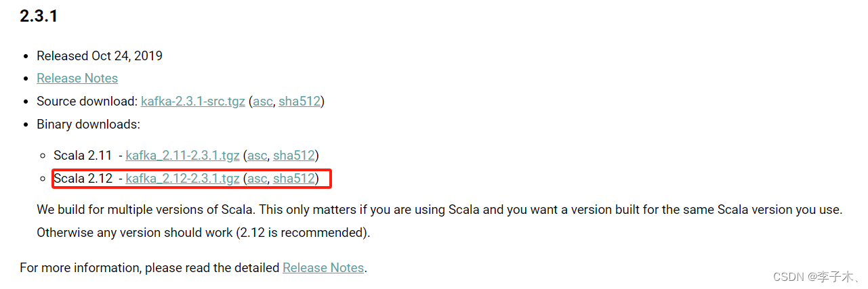The image size is (868, 289).
Task: Open asc signature for Scala 2.12 binary
Action: click(x=257, y=179)
